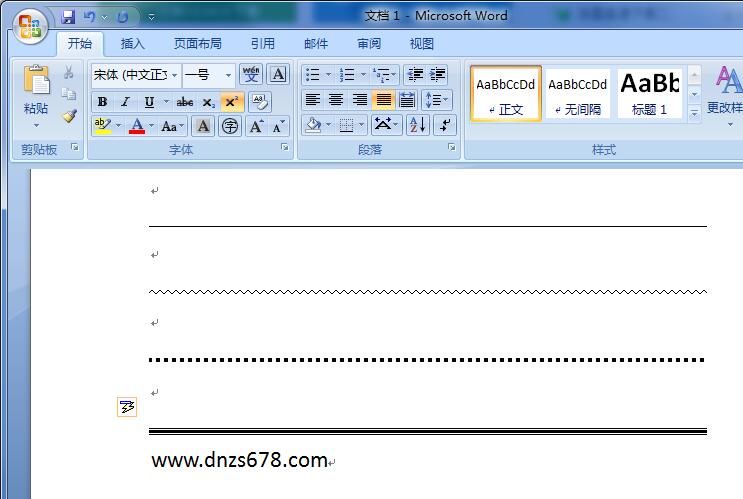Toggle underline formatting
This screenshot has width=743, height=499.
(x=149, y=102)
